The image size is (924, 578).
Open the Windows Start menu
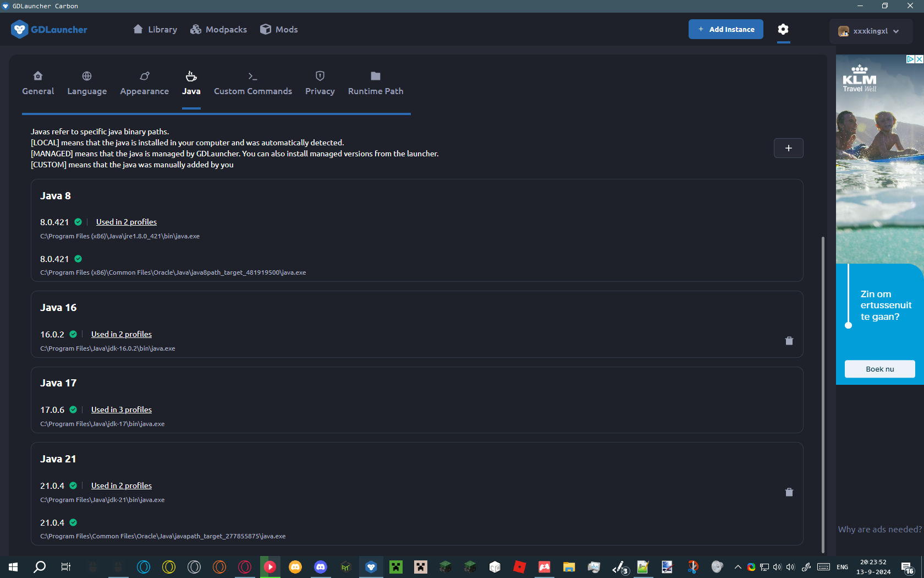(13, 567)
